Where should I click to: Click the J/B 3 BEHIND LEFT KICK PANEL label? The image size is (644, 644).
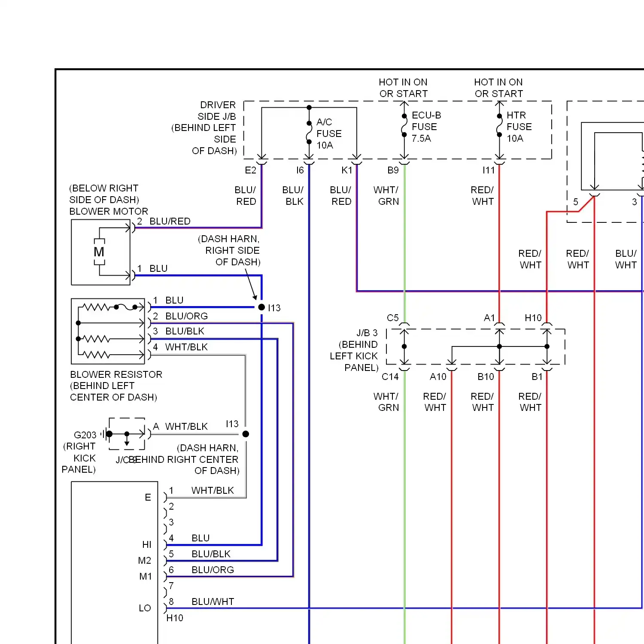coord(354,350)
